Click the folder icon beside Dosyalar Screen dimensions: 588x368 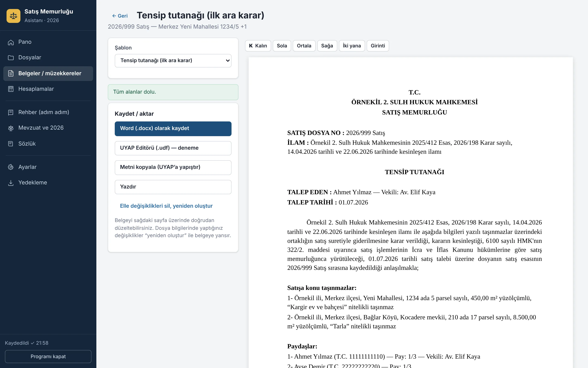tap(11, 58)
